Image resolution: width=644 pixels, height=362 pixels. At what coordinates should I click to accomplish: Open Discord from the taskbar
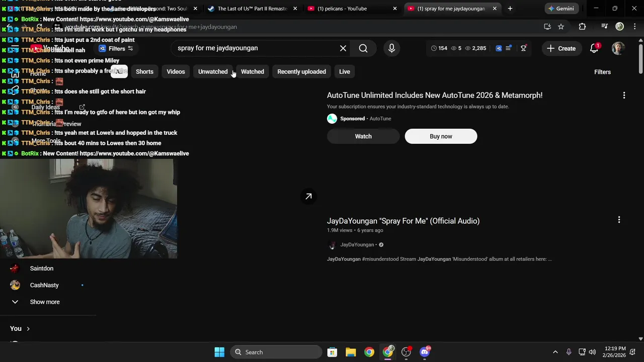[425, 352]
